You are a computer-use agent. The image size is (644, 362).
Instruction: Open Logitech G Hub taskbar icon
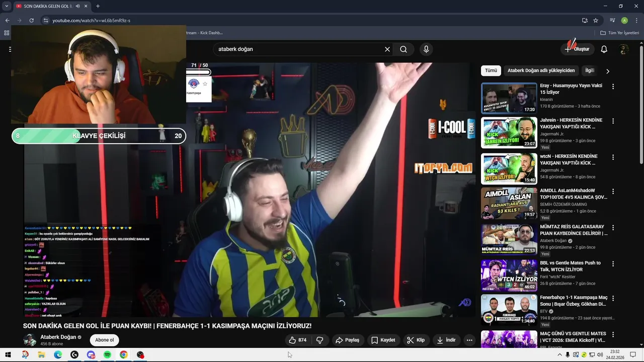(74, 355)
